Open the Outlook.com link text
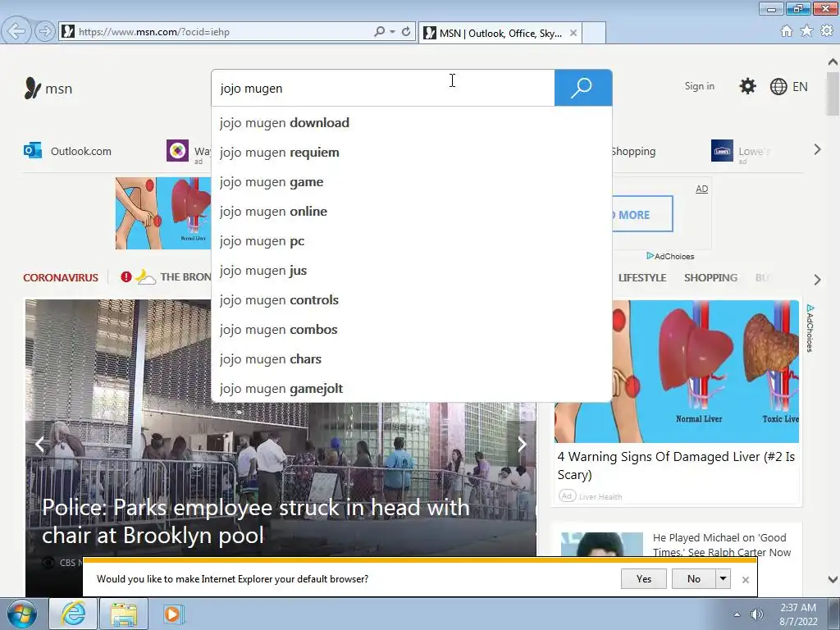Screen dimensions: 840x630 coord(81,151)
